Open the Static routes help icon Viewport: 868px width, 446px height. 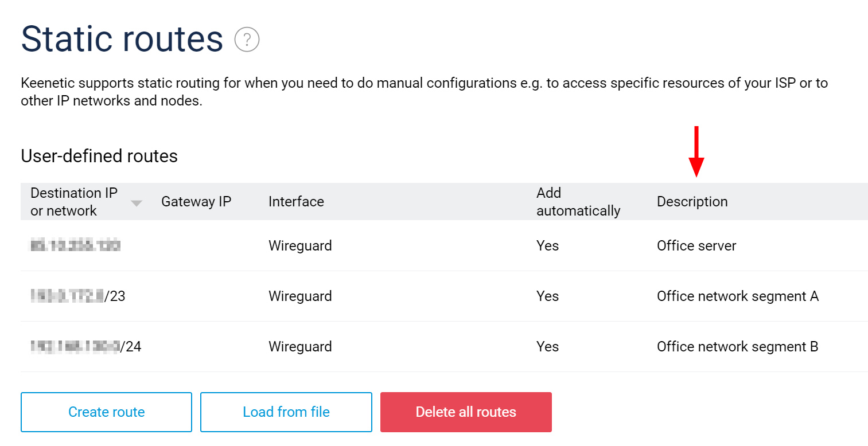coord(246,39)
